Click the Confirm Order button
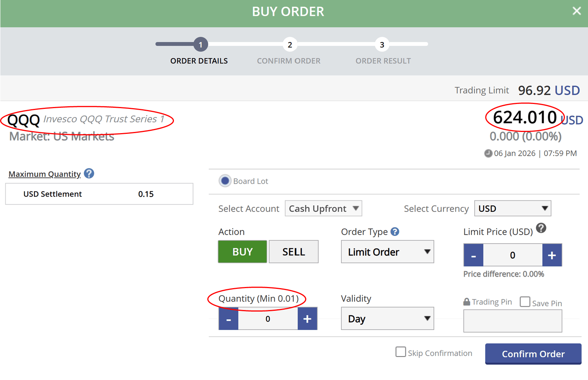The width and height of the screenshot is (588, 380). pos(533,354)
